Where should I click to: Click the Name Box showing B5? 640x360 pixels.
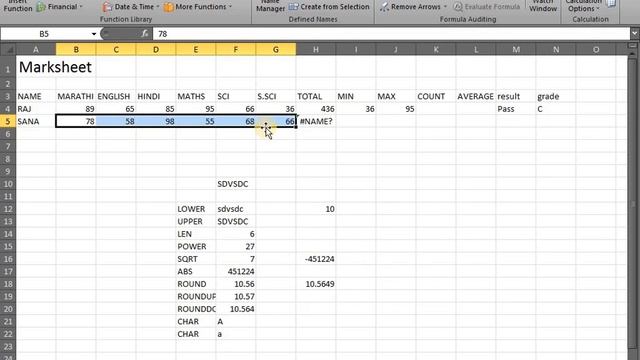(x=44, y=34)
